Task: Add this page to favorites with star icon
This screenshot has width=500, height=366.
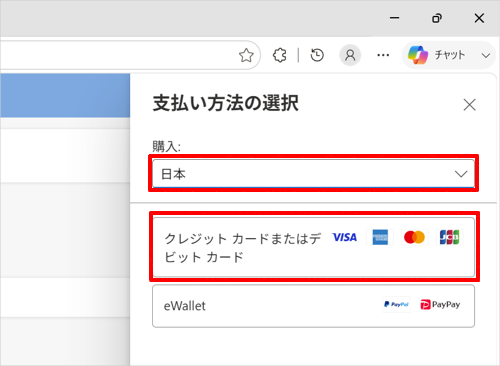Action: [x=246, y=55]
